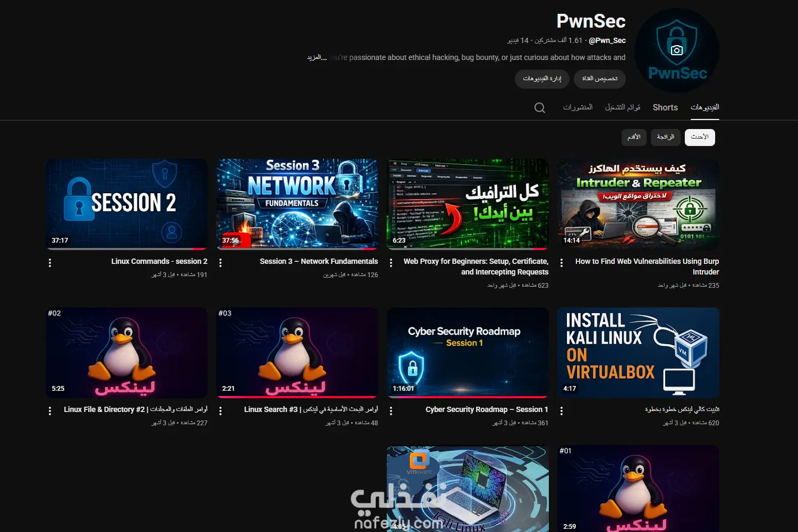798x532 pixels.
Task: Click the '361 مشاهدة' view count text
Action: tap(535, 423)
